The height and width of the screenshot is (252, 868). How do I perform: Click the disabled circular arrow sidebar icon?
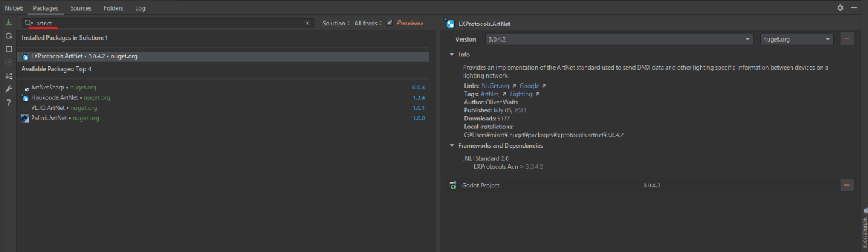[x=9, y=62]
